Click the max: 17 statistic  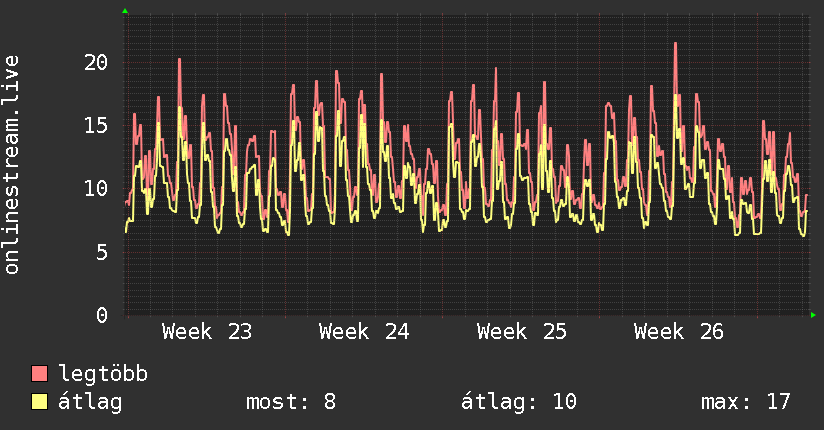746,402
